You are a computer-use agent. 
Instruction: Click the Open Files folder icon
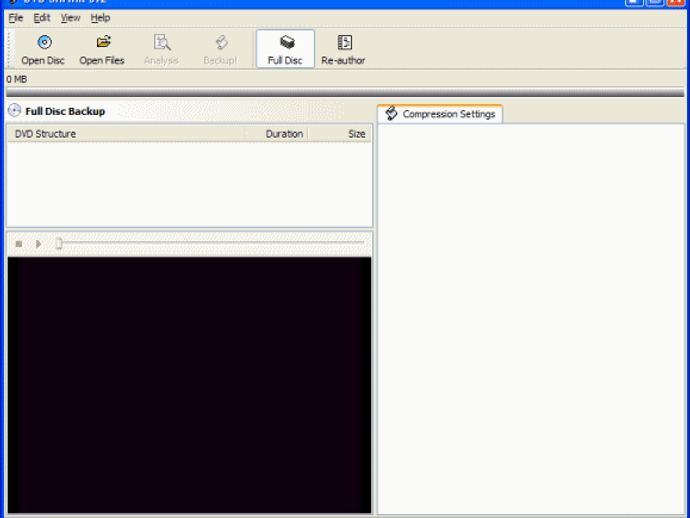click(x=103, y=42)
